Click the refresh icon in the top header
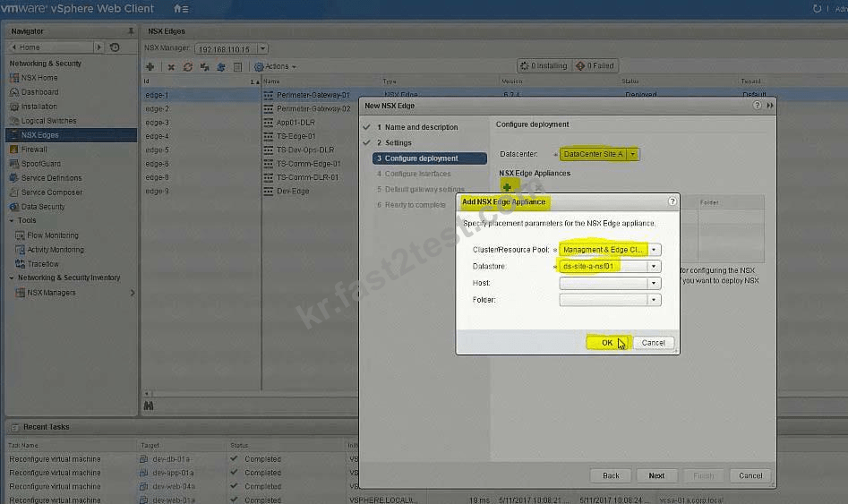Viewport: 848px width, 504px height. click(817, 9)
